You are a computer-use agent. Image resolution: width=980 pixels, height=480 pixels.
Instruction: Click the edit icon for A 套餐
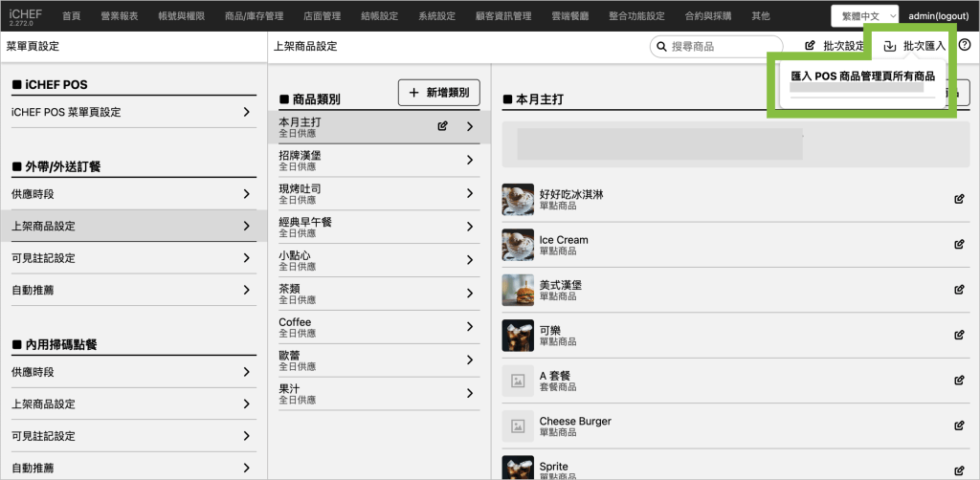pos(959,381)
